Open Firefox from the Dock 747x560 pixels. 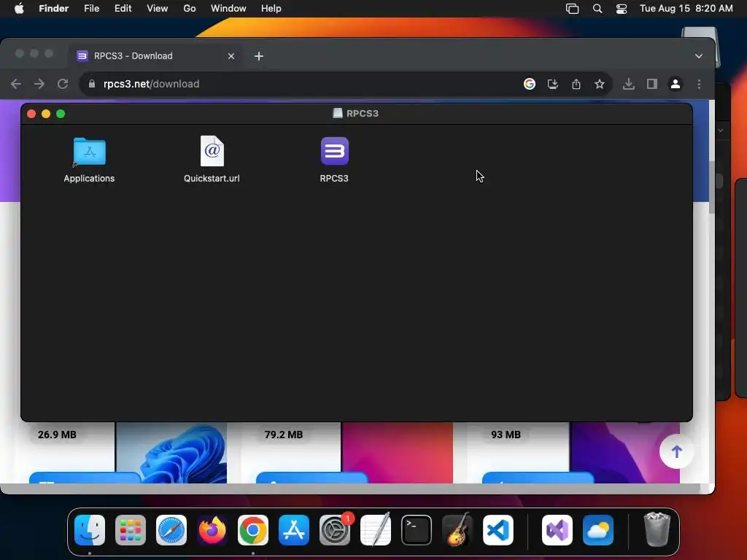pos(212,530)
